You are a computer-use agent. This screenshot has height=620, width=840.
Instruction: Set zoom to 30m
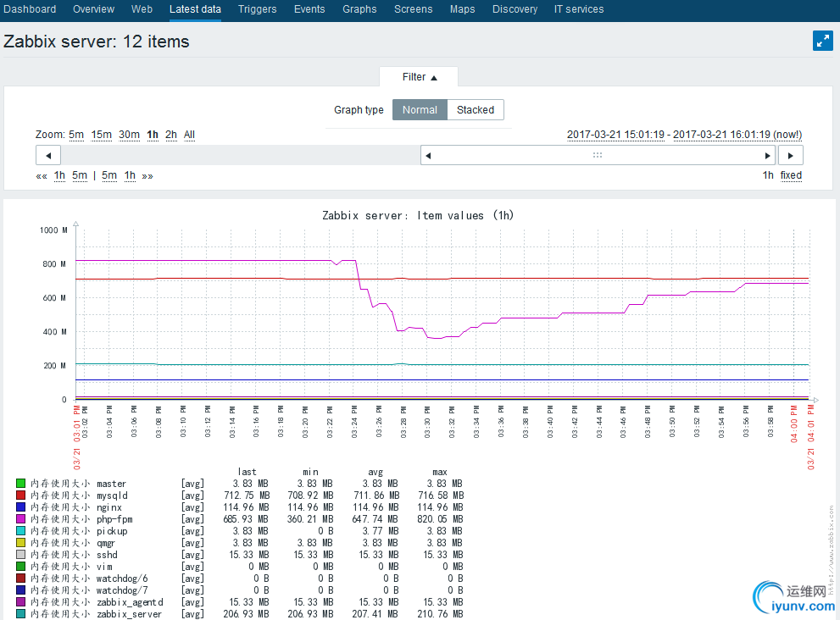click(x=129, y=135)
